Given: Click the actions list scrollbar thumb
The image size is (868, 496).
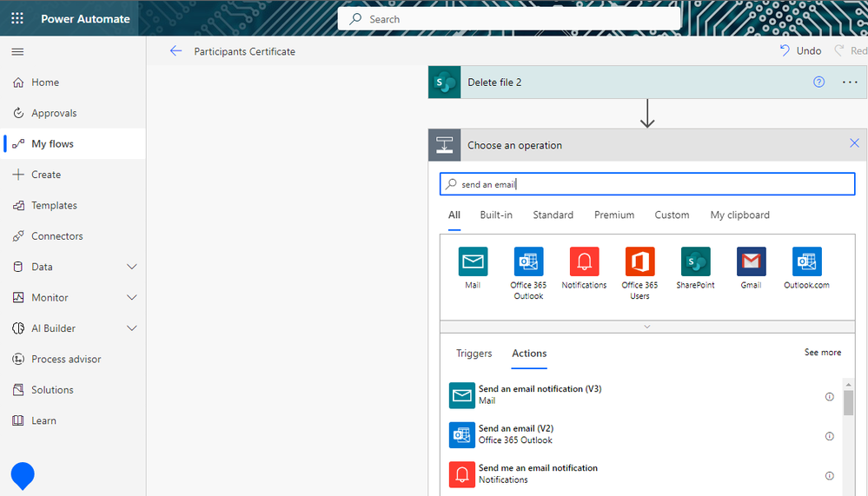Looking at the screenshot, I should pos(848,402).
